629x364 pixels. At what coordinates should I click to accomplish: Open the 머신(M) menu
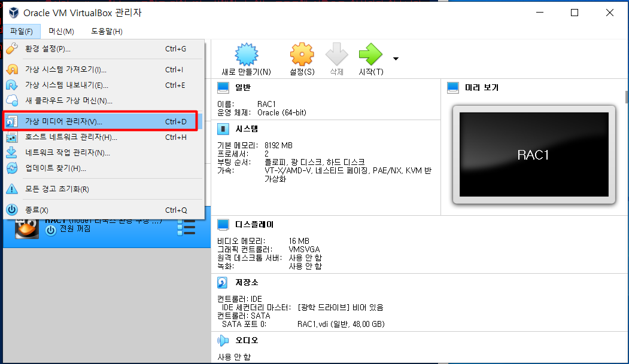61,31
